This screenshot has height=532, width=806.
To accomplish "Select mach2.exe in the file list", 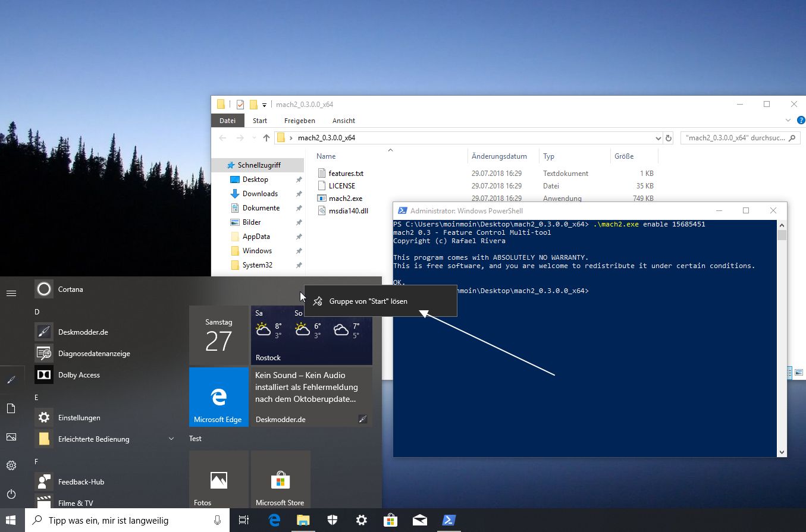I will coord(345,199).
